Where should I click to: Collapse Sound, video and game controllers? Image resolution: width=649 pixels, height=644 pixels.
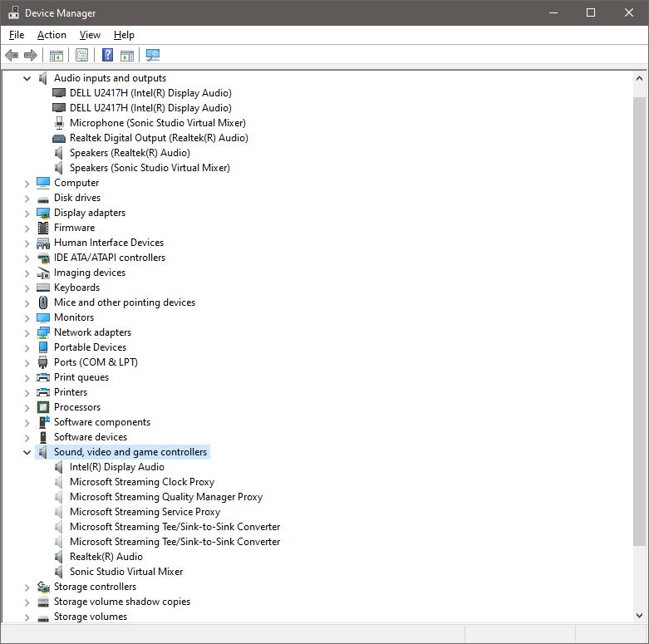pyautogui.click(x=27, y=452)
